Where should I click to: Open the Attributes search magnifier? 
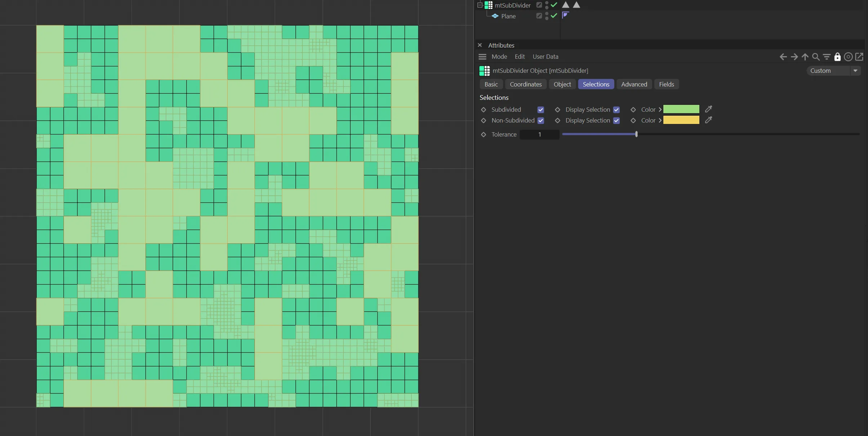[x=816, y=57]
